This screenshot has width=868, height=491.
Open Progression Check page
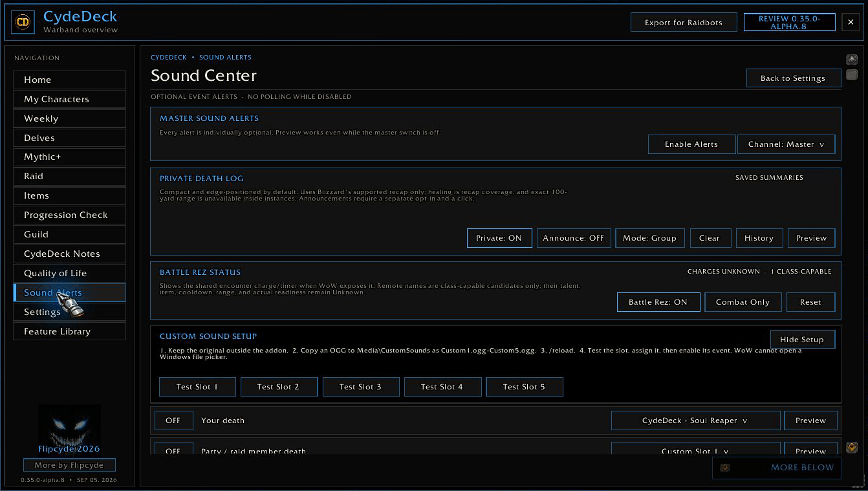click(x=69, y=215)
